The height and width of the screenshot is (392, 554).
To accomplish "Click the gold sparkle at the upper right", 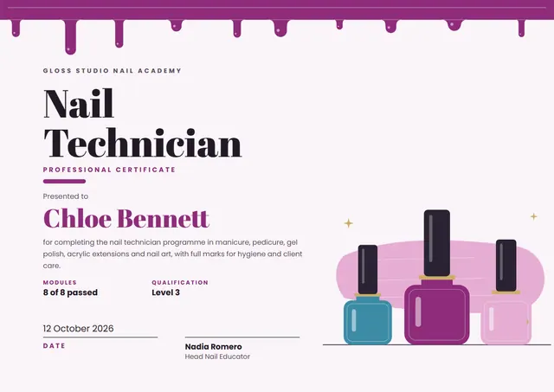I will click(533, 216).
